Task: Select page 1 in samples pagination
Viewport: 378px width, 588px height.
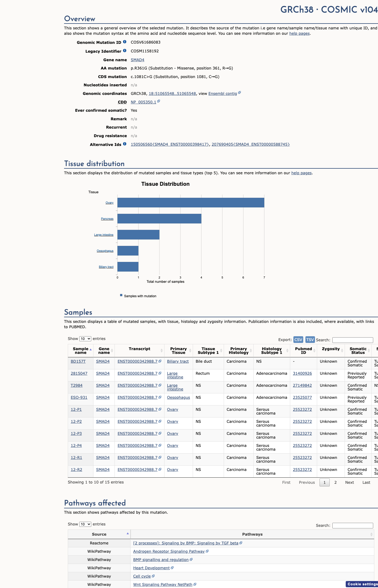Action: pos(325,482)
